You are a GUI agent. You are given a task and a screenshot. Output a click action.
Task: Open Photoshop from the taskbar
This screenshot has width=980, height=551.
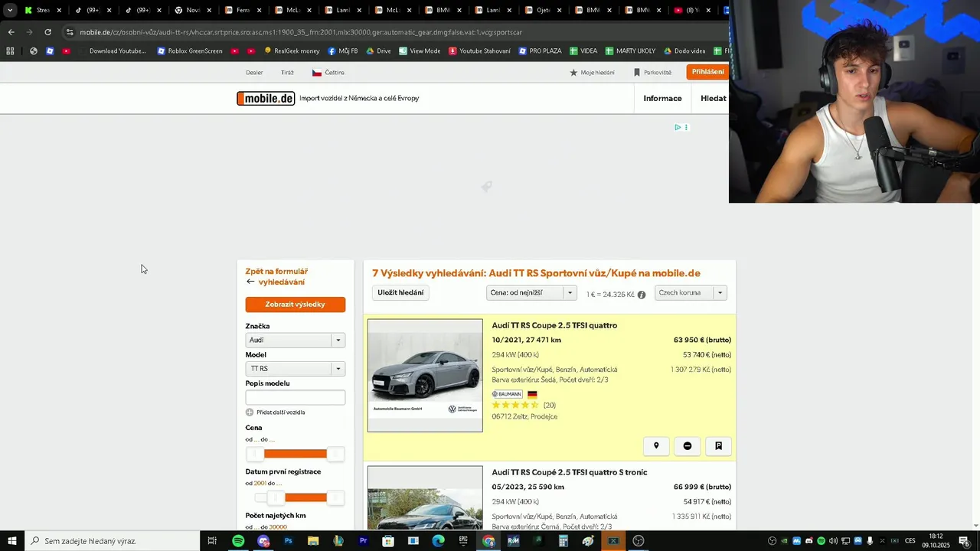288,541
